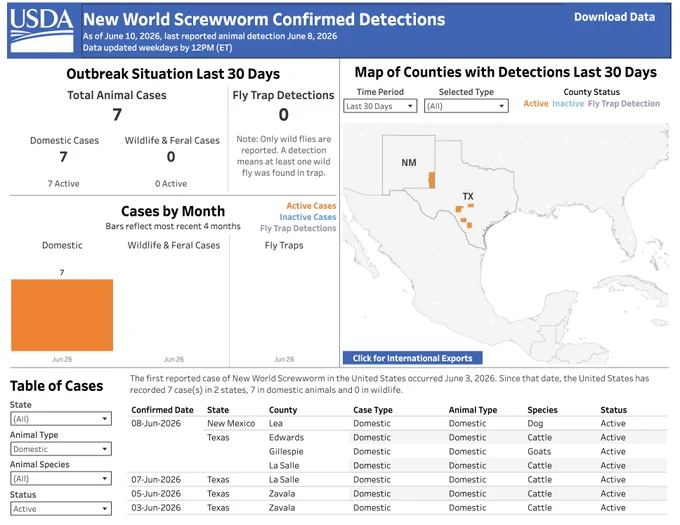The height and width of the screenshot is (525, 680).
Task: Click the 0 Active wildlife label
Action: (x=171, y=184)
